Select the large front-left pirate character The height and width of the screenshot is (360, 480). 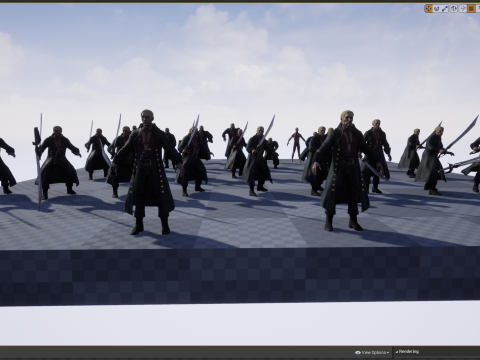pos(147,172)
